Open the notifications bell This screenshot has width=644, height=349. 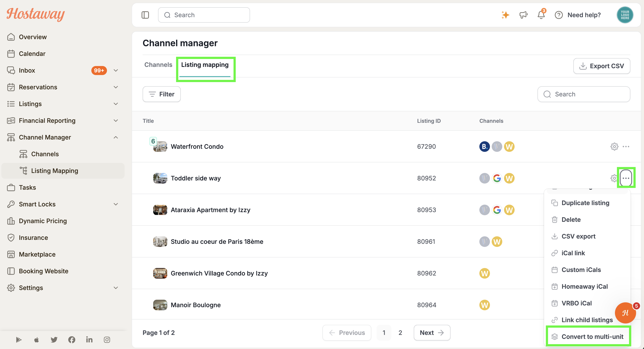(x=541, y=15)
